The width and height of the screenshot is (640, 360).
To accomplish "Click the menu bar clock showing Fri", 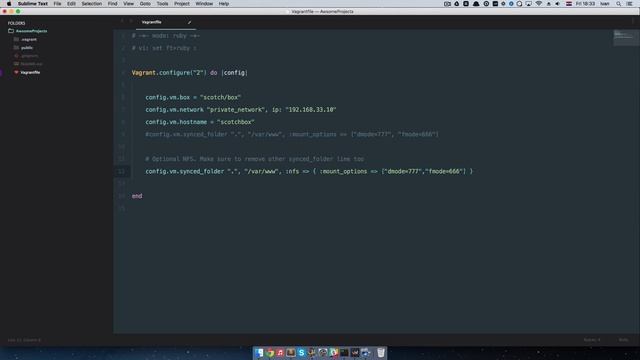I will coord(585,4).
